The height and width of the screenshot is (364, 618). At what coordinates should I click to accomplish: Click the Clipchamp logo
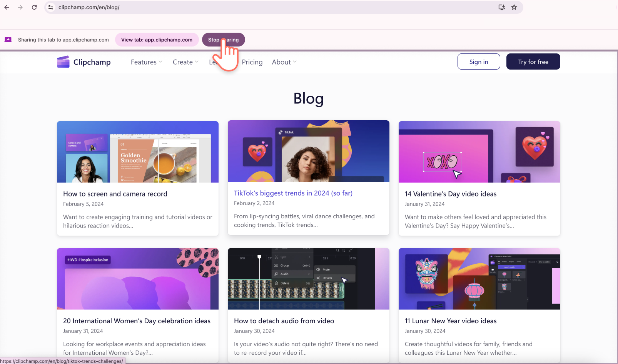tap(84, 62)
